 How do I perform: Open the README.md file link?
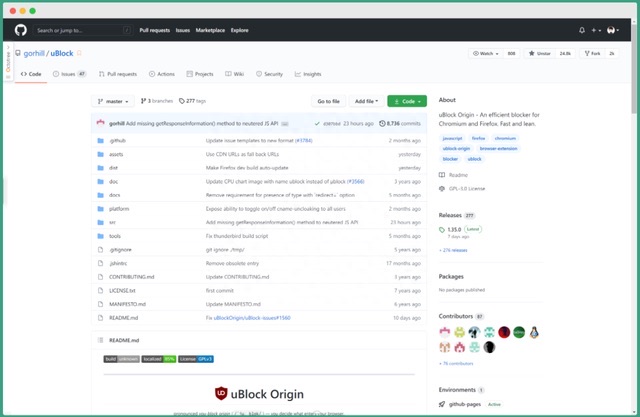coord(123,317)
